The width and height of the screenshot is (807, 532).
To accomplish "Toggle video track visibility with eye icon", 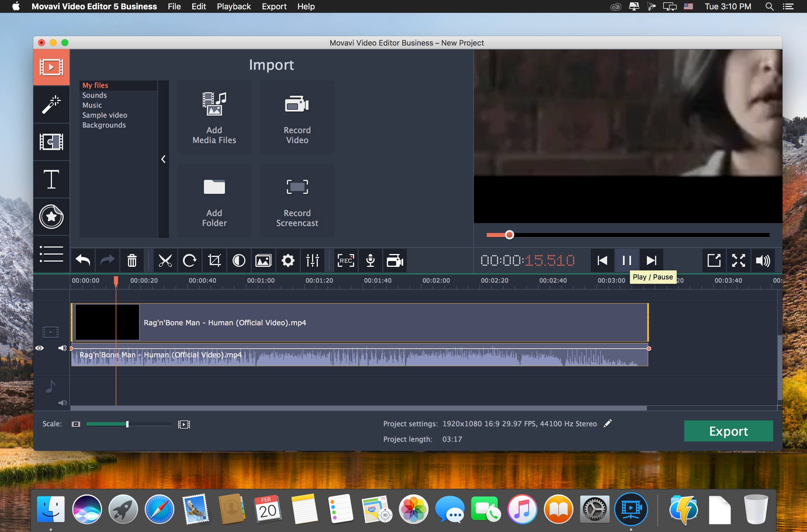I will pyautogui.click(x=39, y=347).
